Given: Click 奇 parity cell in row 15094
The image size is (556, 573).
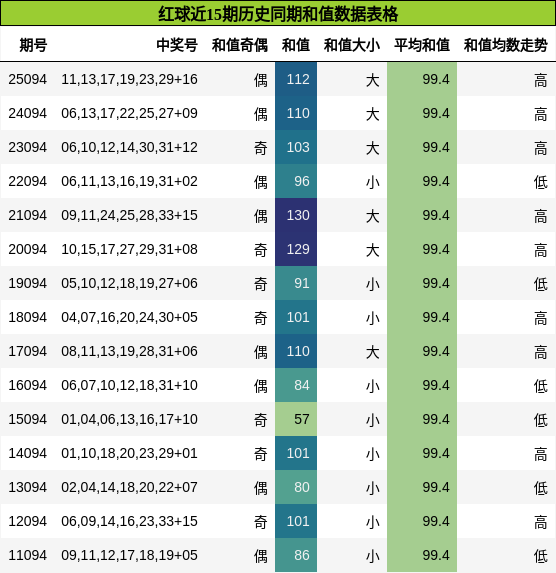Looking at the screenshot, I should point(261,420).
